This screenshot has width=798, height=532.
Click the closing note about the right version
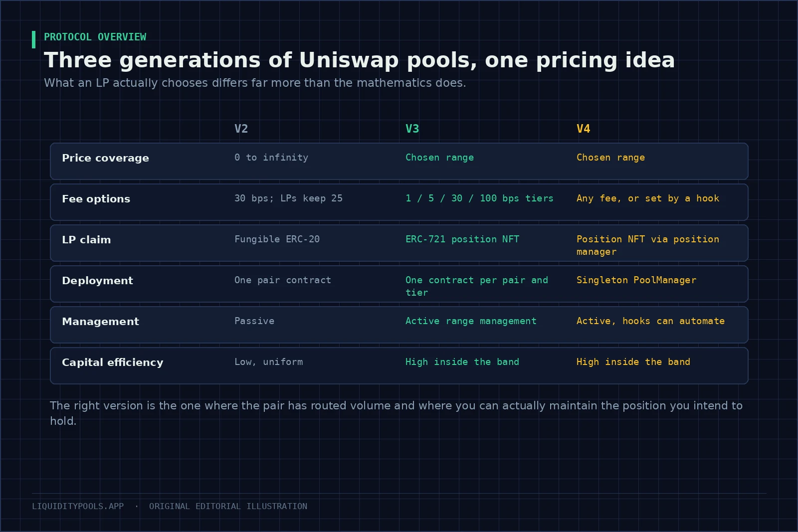(x=397, y=413)
